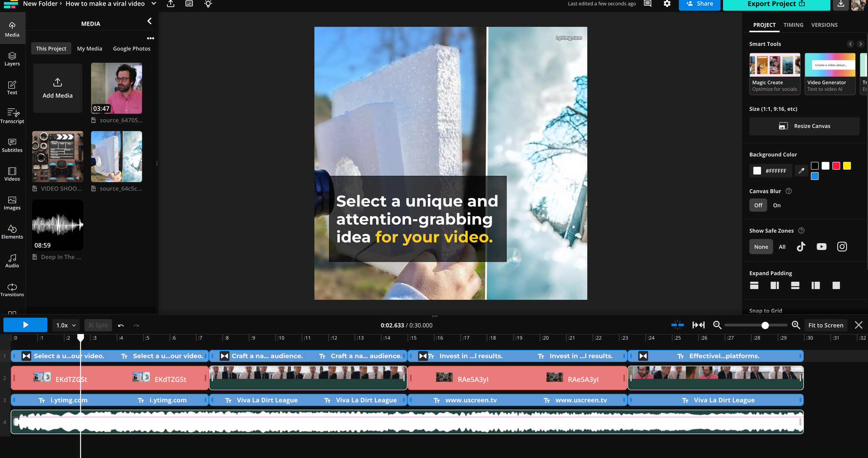Image resolution: width=868 pixels, height=458 pixels.
Task: Select the Deep In The audio thumbnail
Action: (57, 225)
